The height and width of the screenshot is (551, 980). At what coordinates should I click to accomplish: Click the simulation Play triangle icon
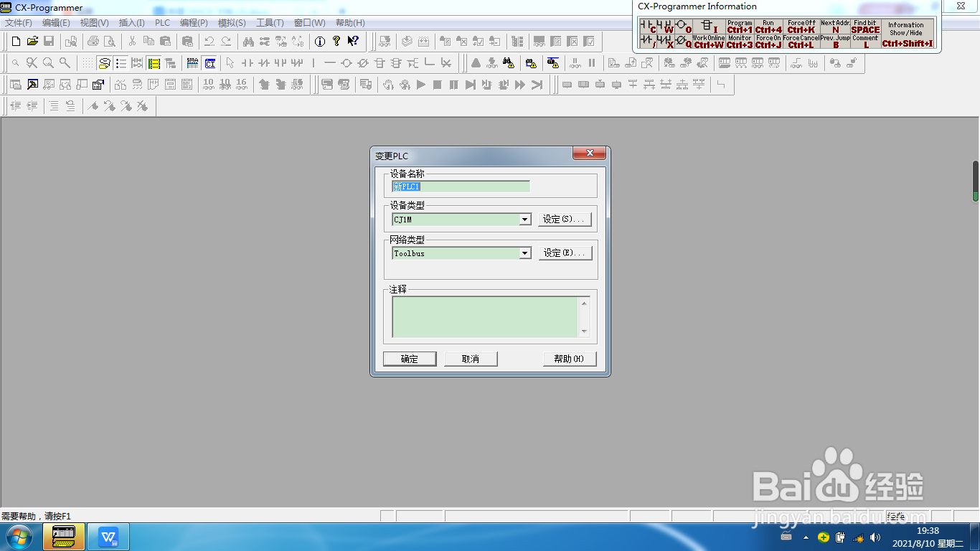tap(421, 85)
